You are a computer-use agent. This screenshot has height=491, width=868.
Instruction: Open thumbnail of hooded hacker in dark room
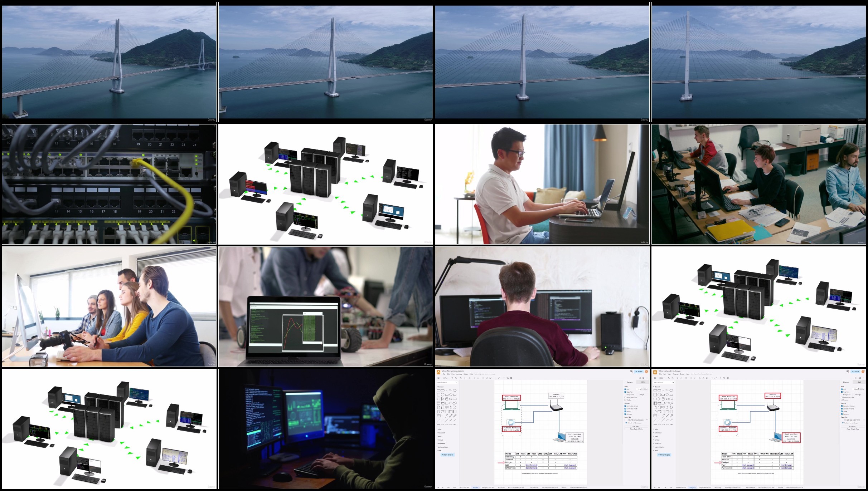pyautogui.click(x=326, y=429)
